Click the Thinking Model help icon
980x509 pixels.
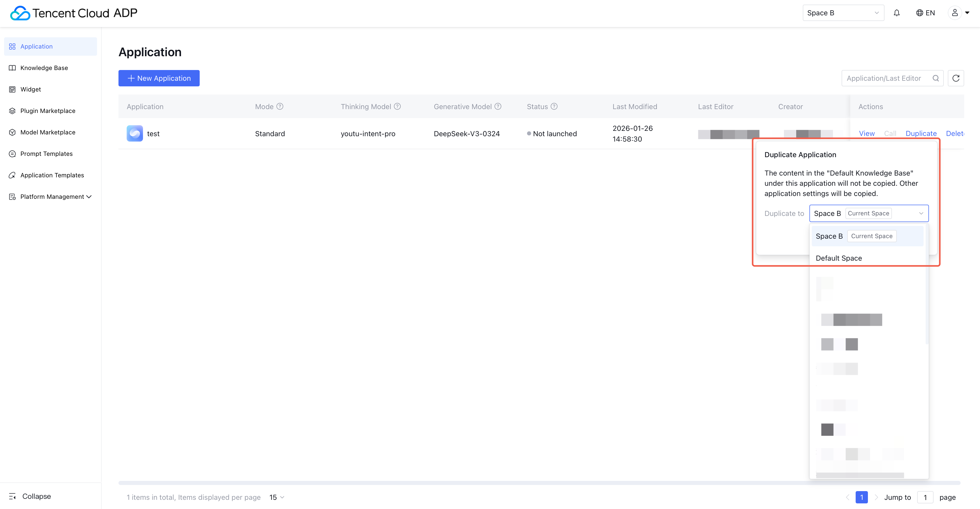click(397, 107)
